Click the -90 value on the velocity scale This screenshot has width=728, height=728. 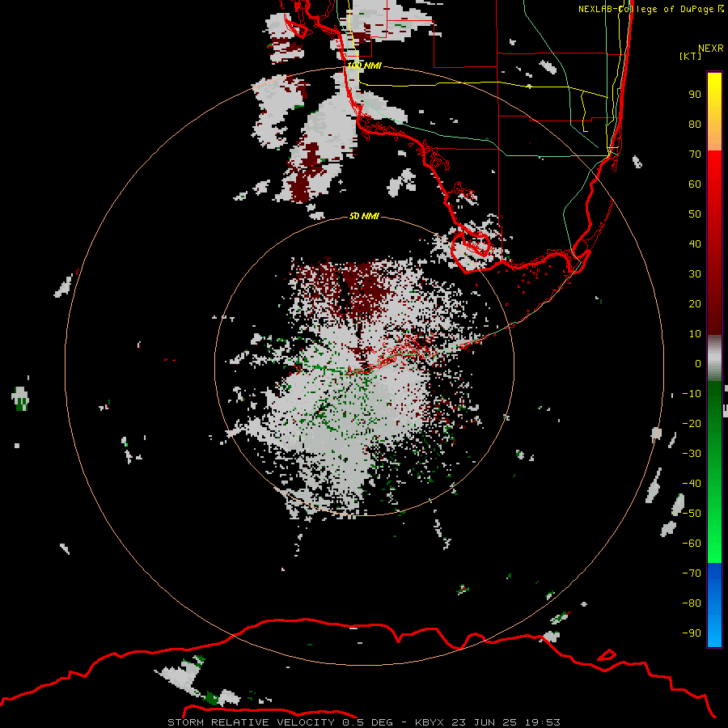pyautogui.click(x=692, y=633)
